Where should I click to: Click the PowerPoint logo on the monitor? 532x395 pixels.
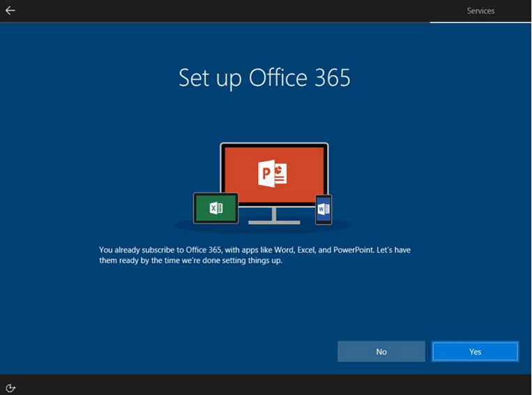[x=273, y=173]
